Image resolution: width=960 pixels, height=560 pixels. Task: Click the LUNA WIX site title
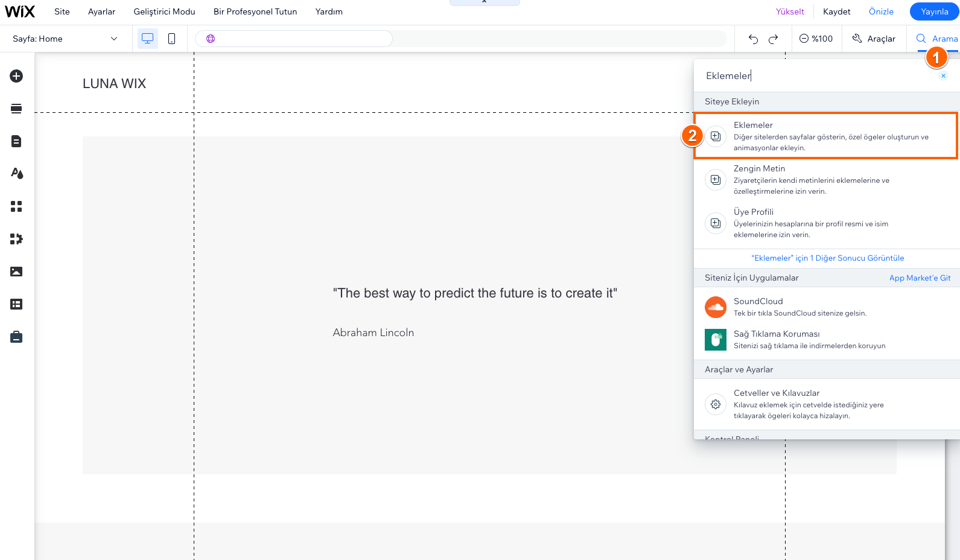click(114, 84)
